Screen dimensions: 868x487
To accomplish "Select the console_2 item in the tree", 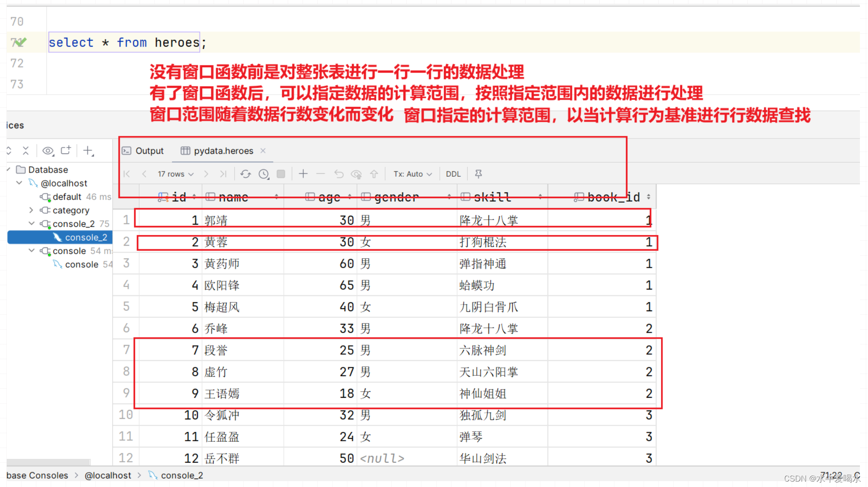I will pos(86,237).
